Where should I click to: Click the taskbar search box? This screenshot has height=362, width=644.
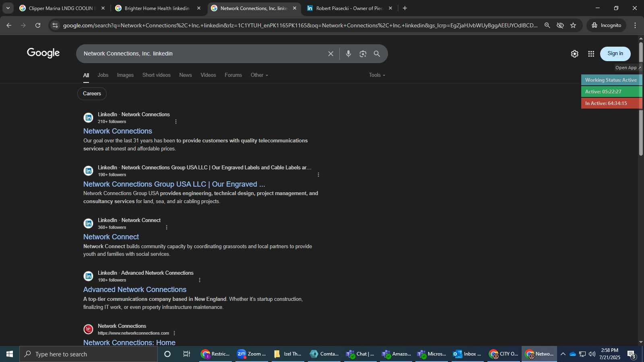(x=89, y=354)
